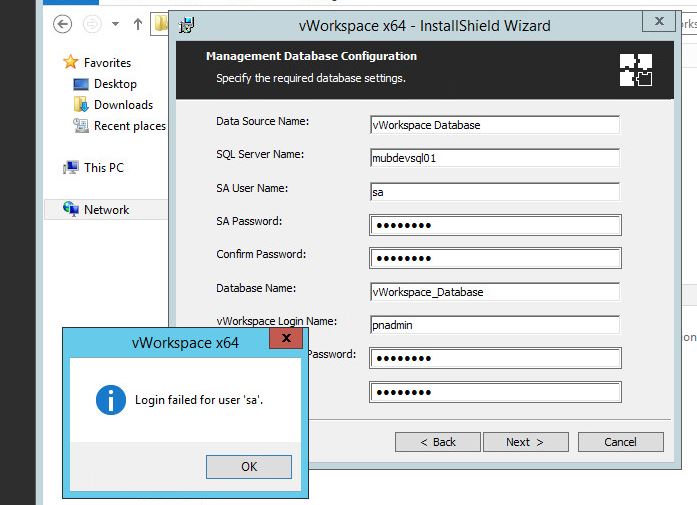
Task: Click the blue information icon in dialog
Action: pos(111,400)
